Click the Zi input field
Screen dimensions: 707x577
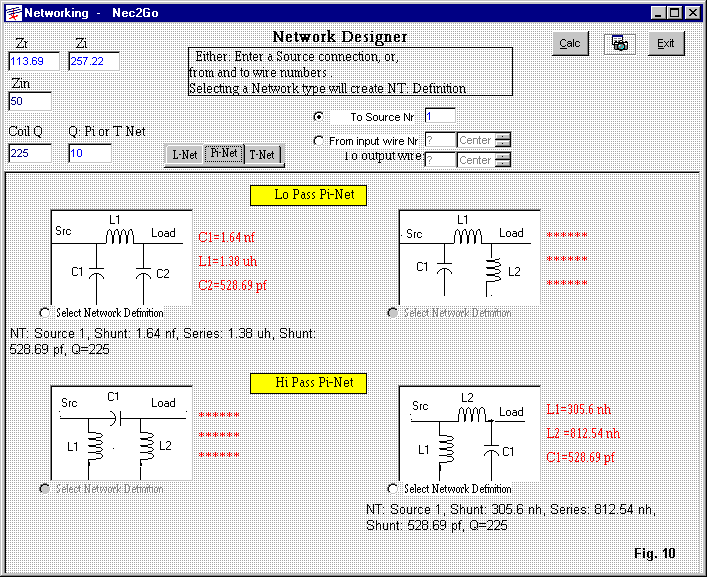pyautogui.click(x=93, y=62)
